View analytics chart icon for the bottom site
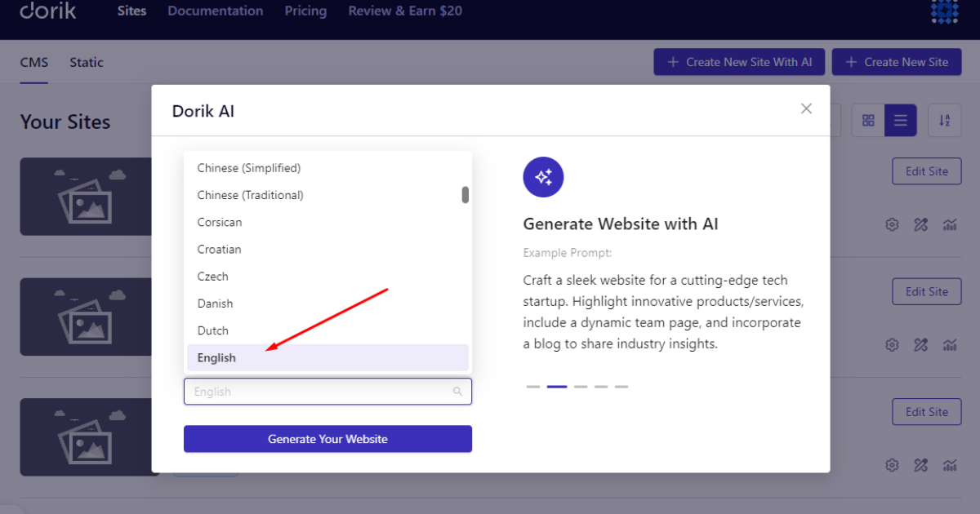Viewport: 980px width, 514px height. (x=950, y=465)
